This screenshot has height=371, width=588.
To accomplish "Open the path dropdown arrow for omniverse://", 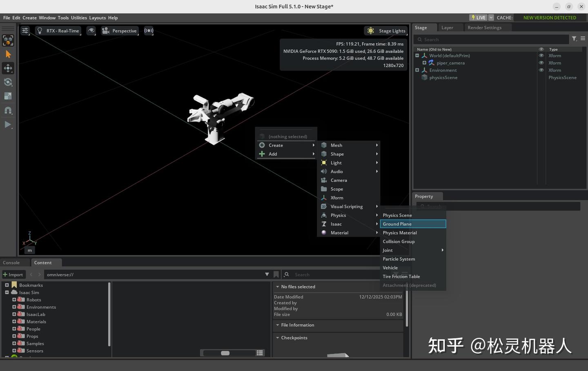I will 267,275.
